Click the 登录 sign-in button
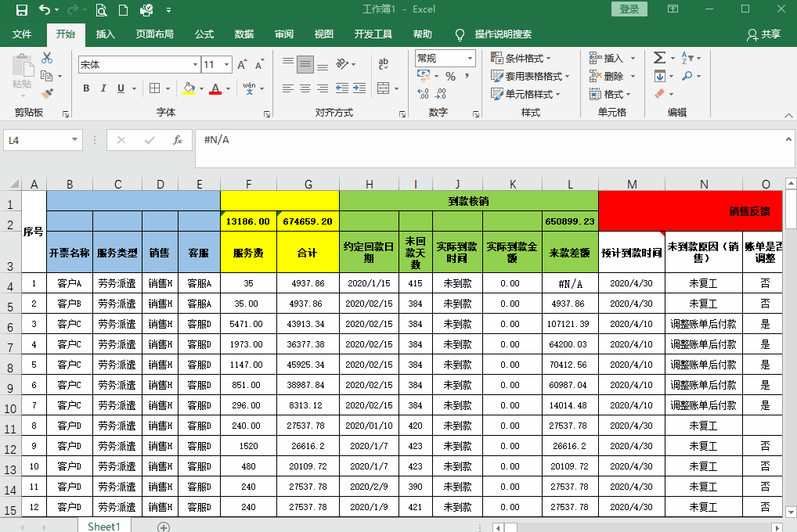This screenshot has height=532, width=797. point(629,9)
